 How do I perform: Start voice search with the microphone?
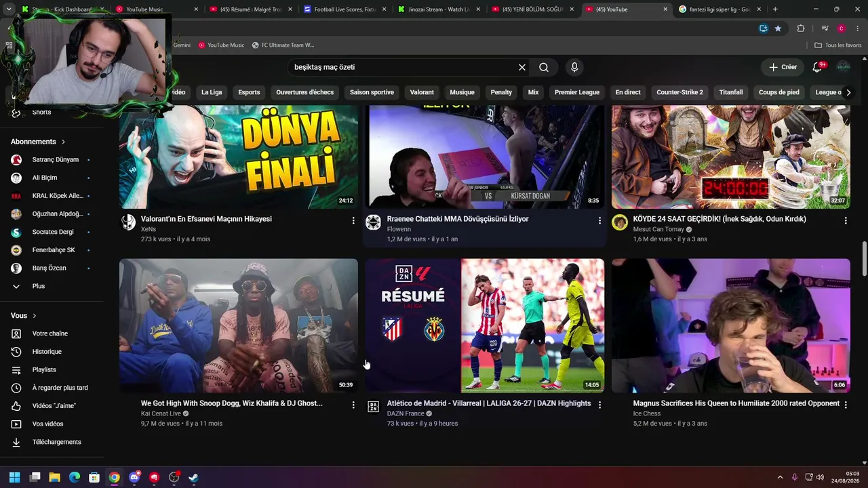574,67
